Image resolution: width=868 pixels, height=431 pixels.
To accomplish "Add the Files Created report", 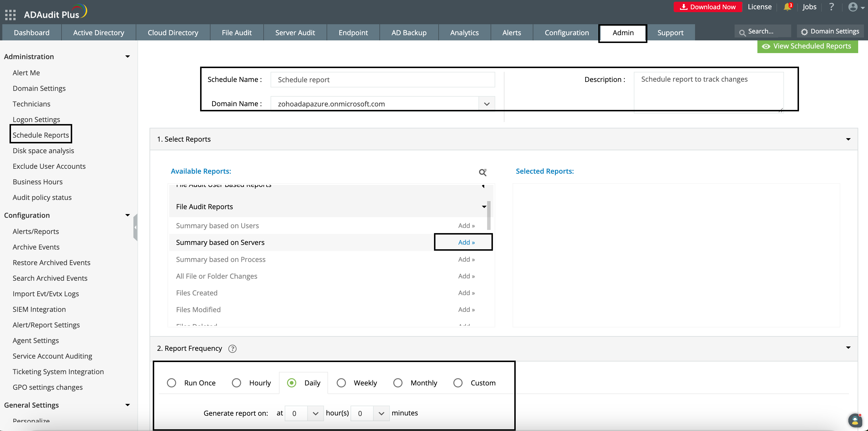I will pyautogui.click(x=466, y=293).
